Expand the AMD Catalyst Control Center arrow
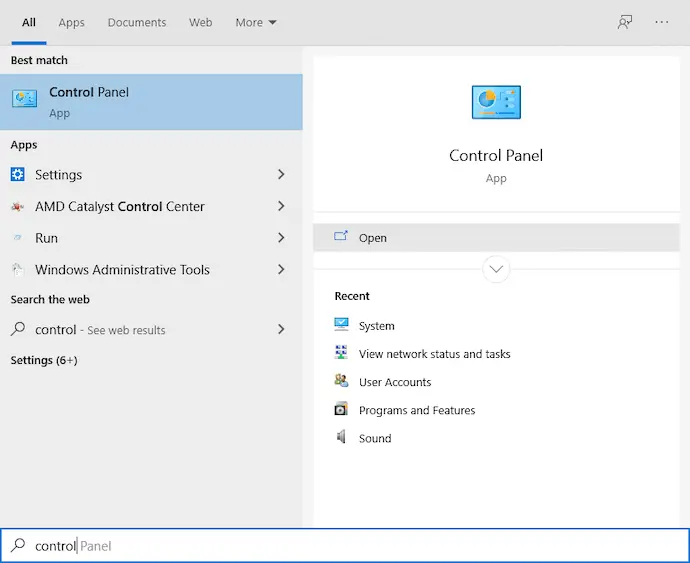The width and height of the screenshot is (690, 563). coord(281,206)
